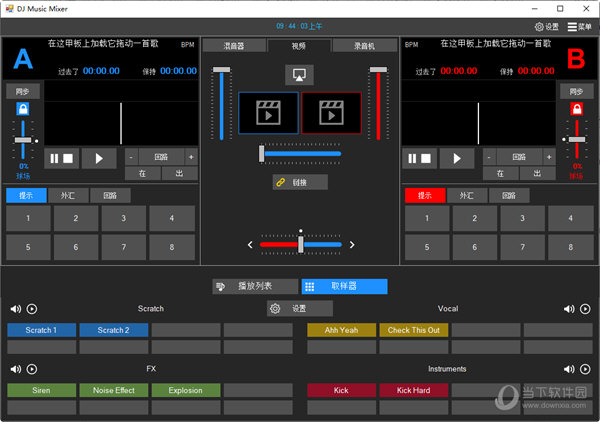Image resolution: width=600 pixels, height=422 pixels.
Task: Play the Scratch sample bank
Action: [32, 309]
